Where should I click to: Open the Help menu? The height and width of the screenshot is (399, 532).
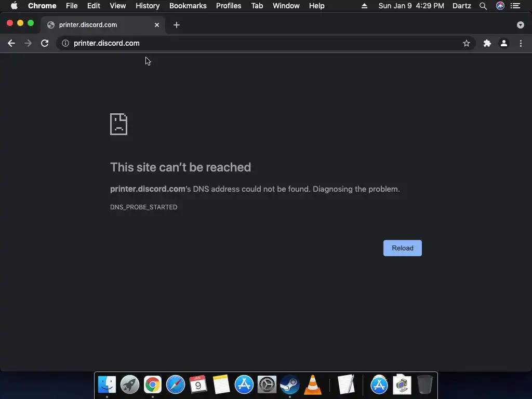(x=316, y=6)
